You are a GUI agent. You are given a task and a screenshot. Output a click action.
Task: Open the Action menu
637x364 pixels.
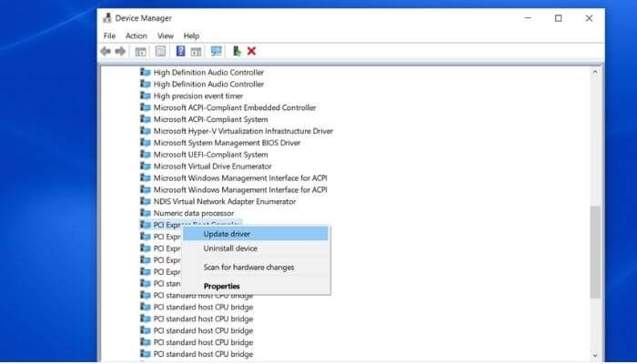(136, 35)
